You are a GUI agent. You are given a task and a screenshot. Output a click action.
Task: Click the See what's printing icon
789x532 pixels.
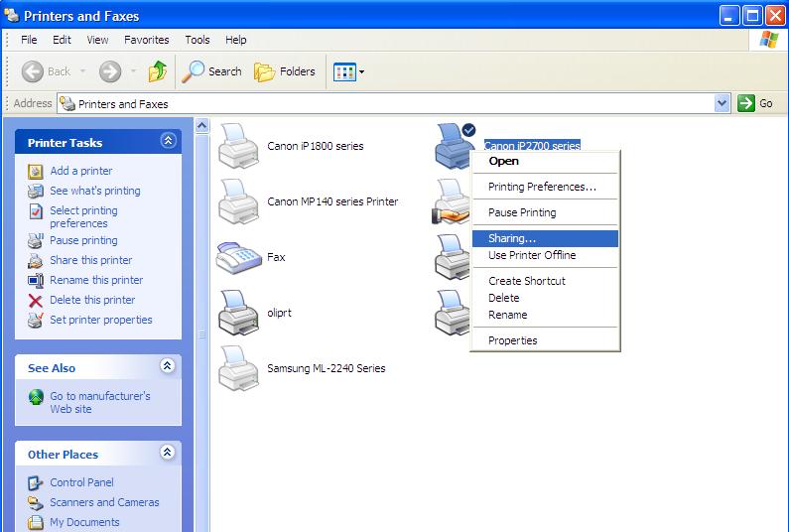(35, 192)
